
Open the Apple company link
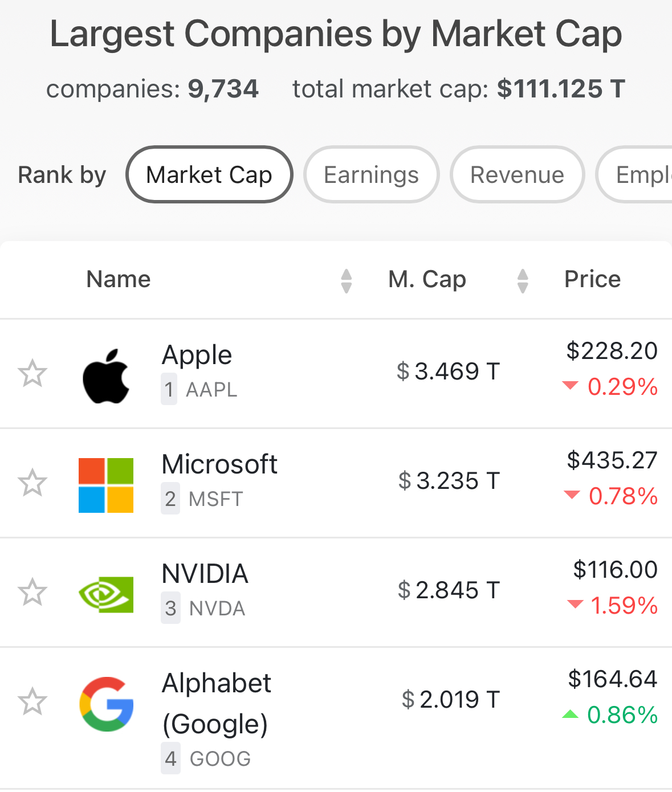pyautogui.click(x=197, y=355)
